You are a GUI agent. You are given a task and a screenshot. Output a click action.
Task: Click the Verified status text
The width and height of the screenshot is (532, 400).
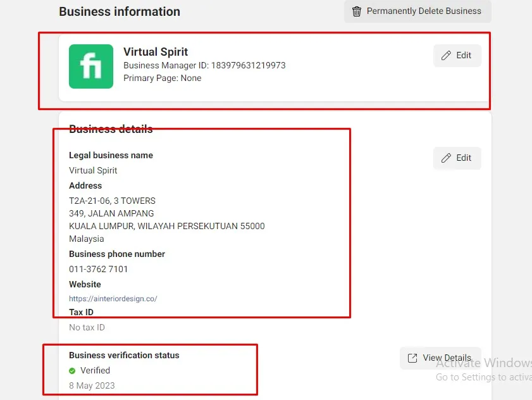pyautogui.click(x=95, y=370)
